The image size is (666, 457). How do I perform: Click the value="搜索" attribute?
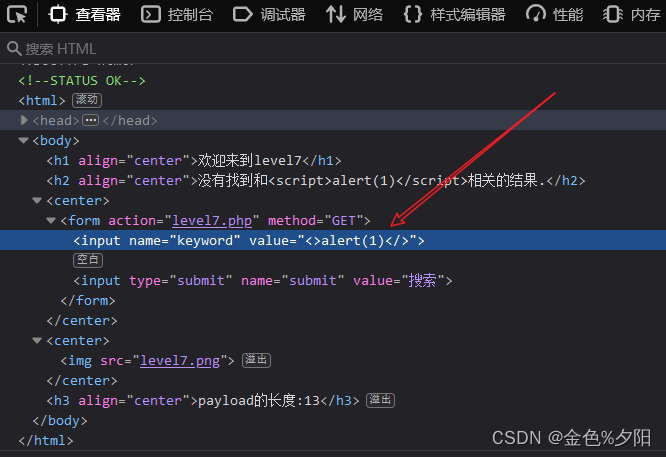click(x=399, y=280)
